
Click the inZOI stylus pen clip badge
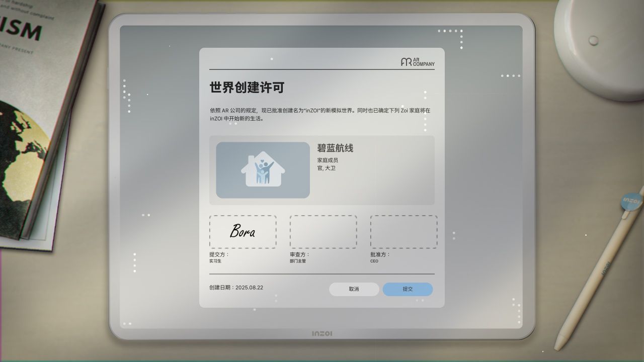click(631, 201)
